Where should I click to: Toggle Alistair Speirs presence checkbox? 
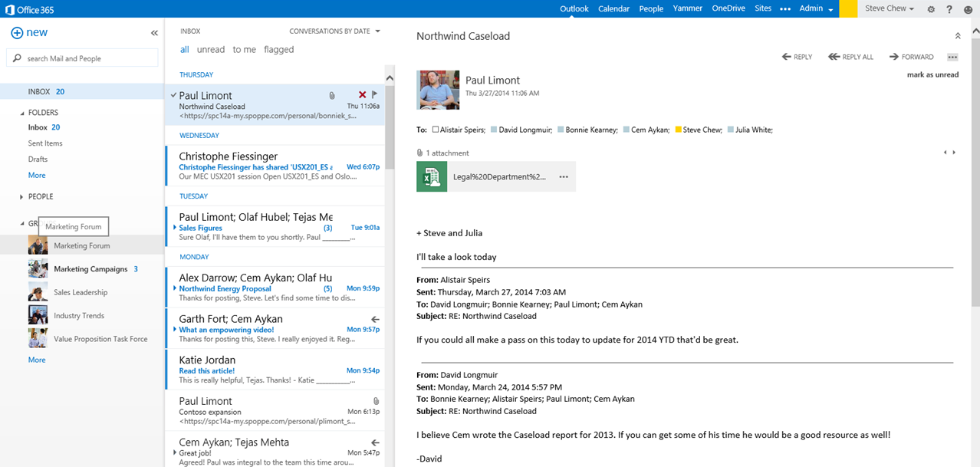[436, 130]
